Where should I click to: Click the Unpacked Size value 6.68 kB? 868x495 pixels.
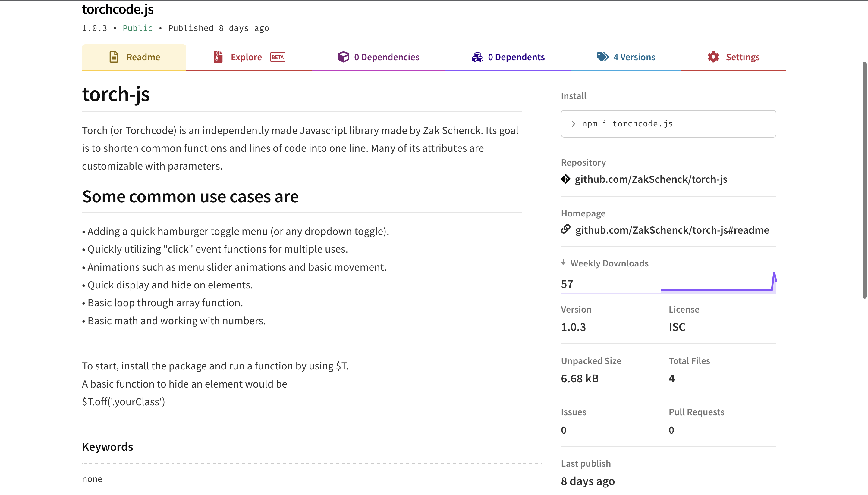pyautogui.click(x=580, y=378)
